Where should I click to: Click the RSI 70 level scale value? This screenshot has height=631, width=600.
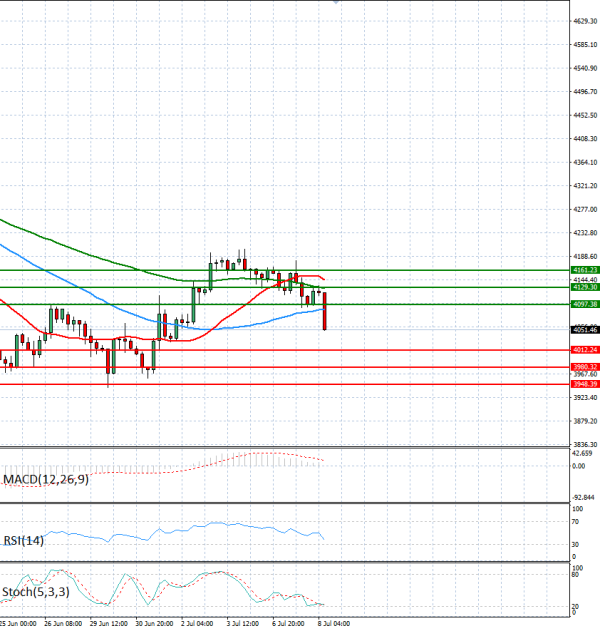(575, 522)
